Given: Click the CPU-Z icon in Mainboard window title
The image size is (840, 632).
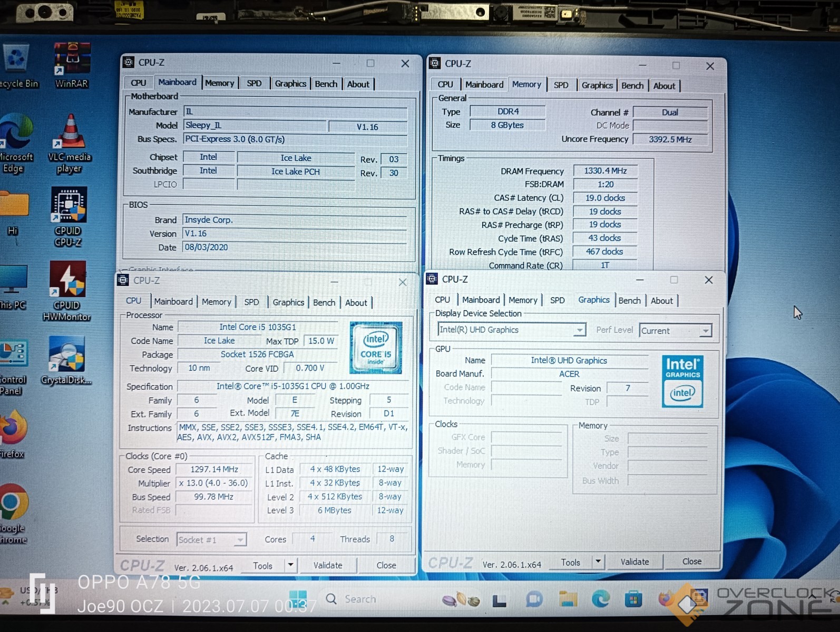Looking at the screenshot, I should coord(128,62).
